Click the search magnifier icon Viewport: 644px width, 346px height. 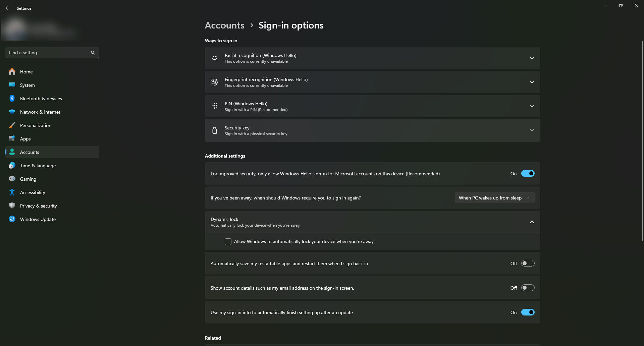point(93,53)
